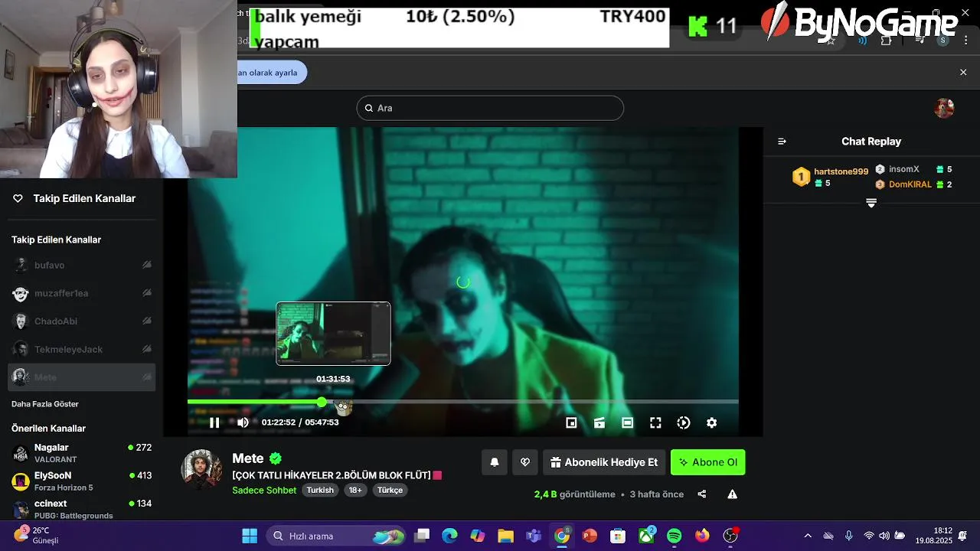
Task: Open the browser extensions icon
Action: (x=886, y=41)
